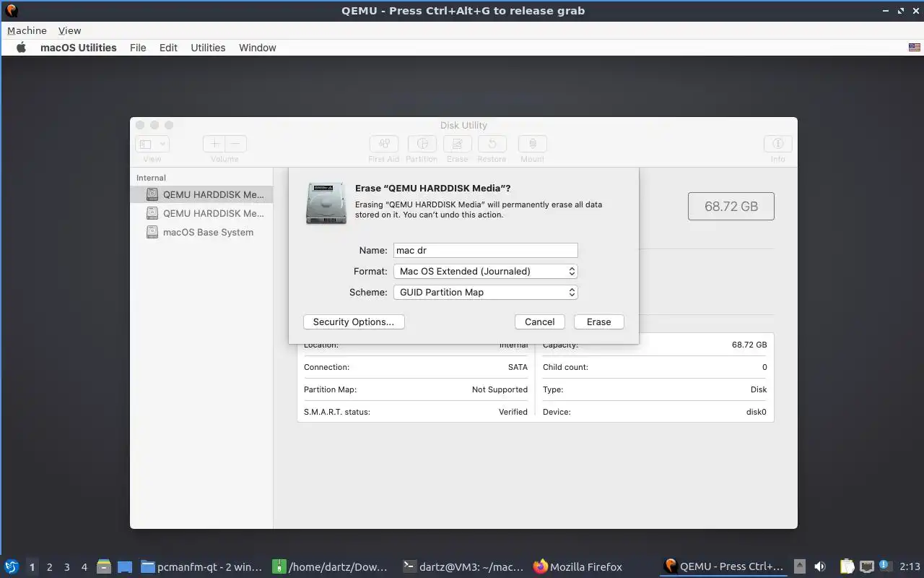Click the notification info tray icon
This screenshot has width=924, height=578.
[885, 566]
